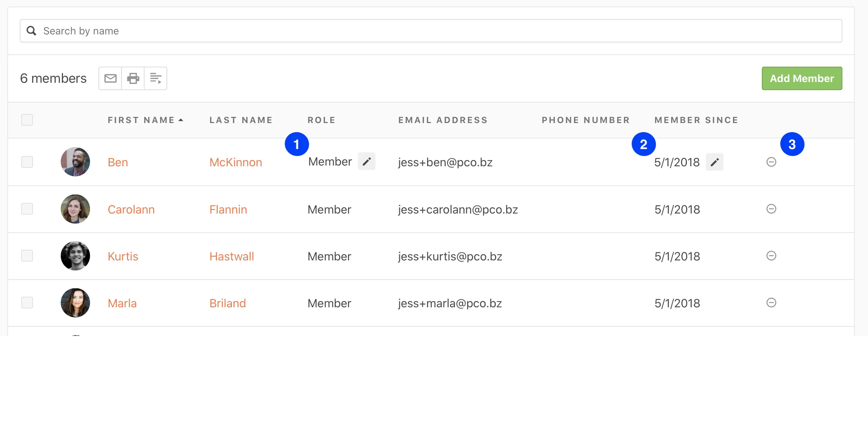Remove Ben McKinnon using minus icon
The image size is (868, 430).
(771, 162)
